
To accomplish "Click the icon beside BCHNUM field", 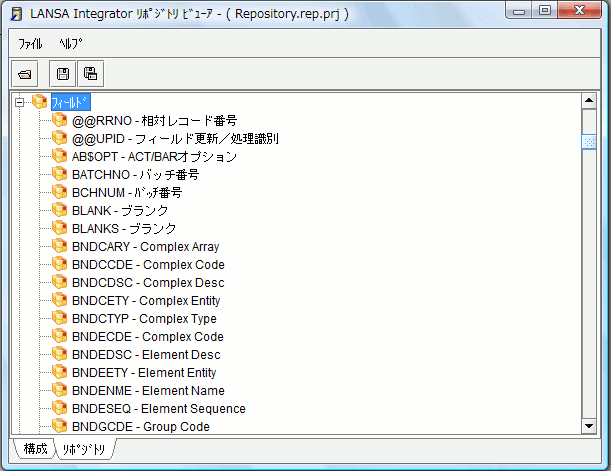I will 59,192.
